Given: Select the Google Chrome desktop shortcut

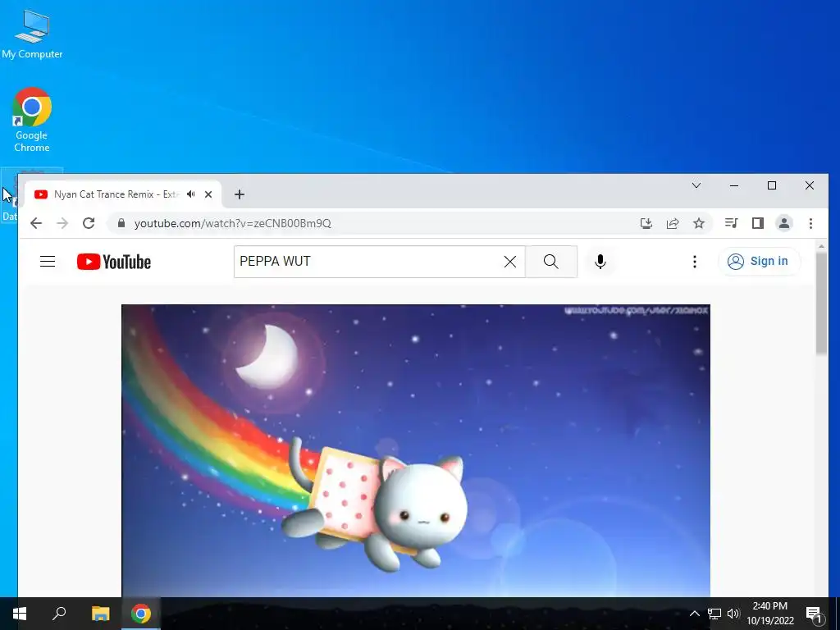Looking at the screenshot, I should coord(32,120).
